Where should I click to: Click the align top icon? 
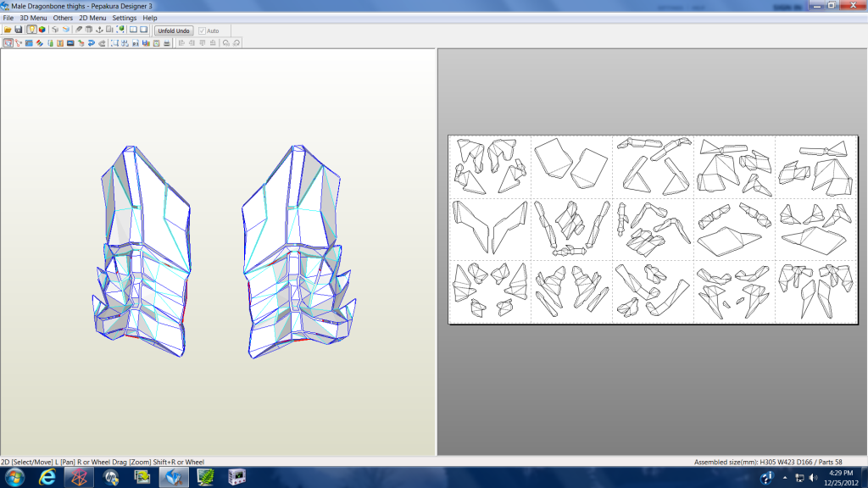click(202, 42)
